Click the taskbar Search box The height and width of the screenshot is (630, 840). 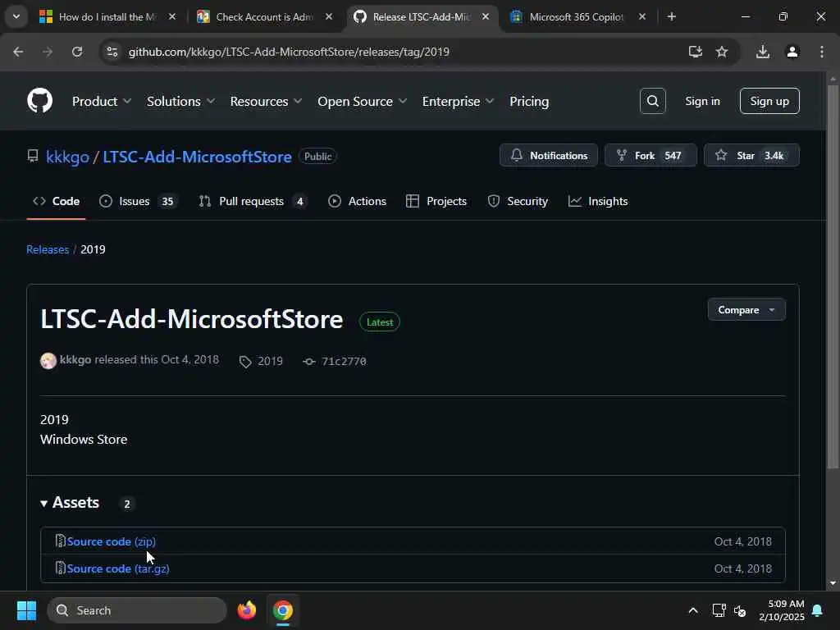point(137,610)
